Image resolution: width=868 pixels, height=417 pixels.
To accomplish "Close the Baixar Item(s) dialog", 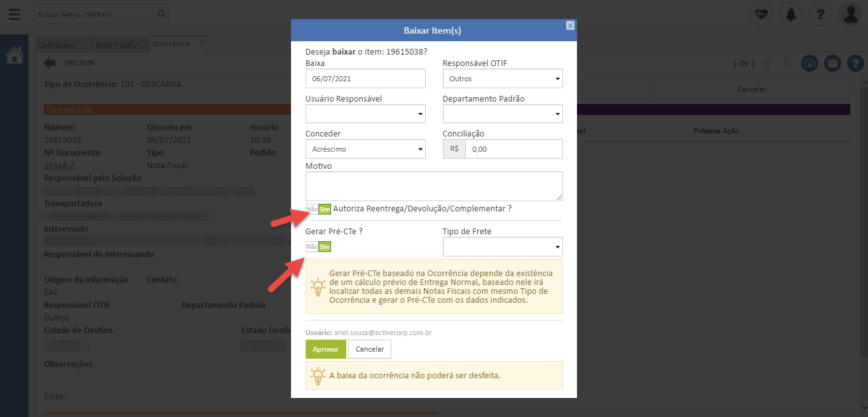I will (x=570, y=25).
